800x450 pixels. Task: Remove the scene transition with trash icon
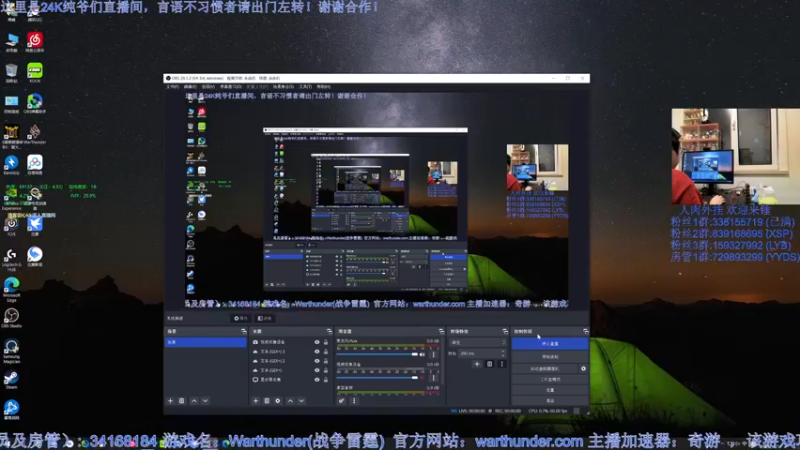click(489, 364)
